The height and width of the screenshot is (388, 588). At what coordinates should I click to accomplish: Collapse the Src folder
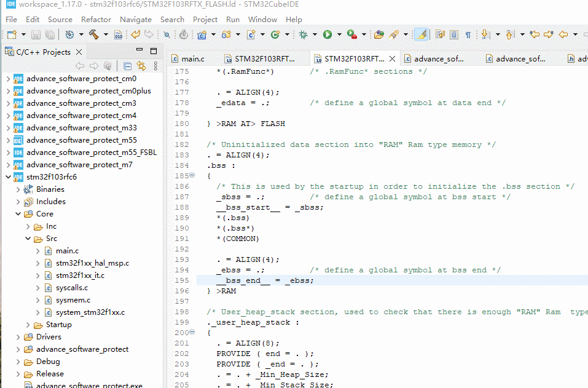[x=28, y=239]
